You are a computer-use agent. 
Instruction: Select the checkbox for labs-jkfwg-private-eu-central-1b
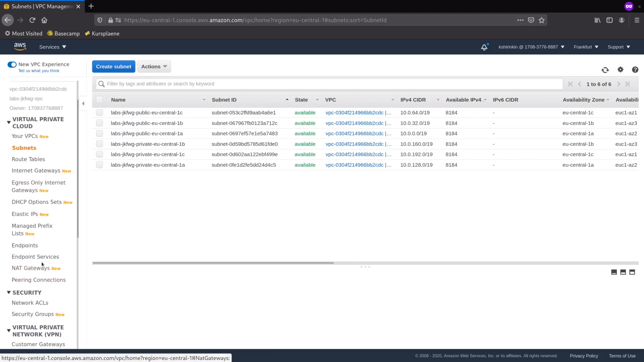click(99, 144)
